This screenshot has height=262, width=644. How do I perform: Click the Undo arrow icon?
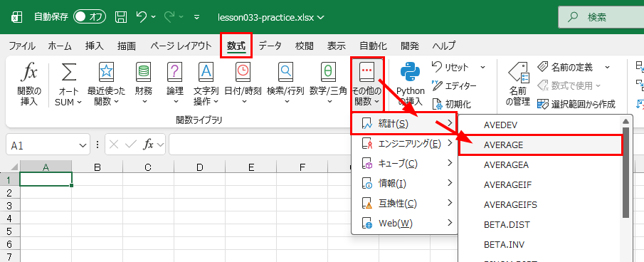142,17
